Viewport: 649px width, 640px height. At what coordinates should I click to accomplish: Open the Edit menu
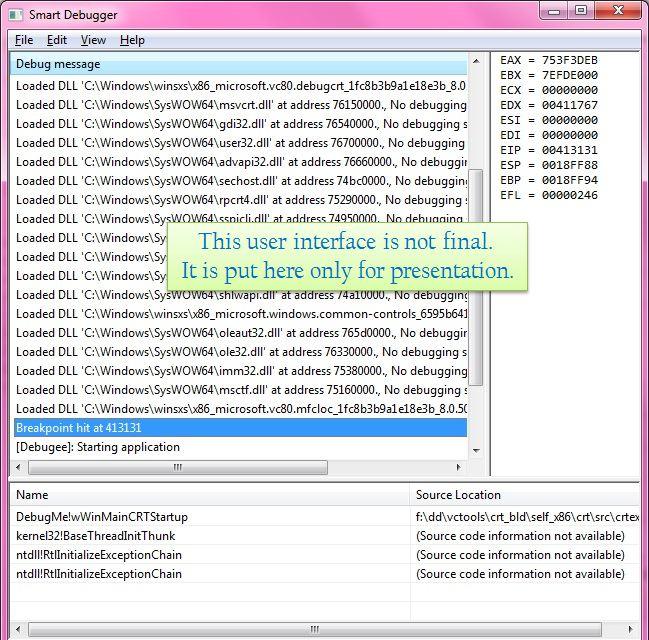pos(57,40)
